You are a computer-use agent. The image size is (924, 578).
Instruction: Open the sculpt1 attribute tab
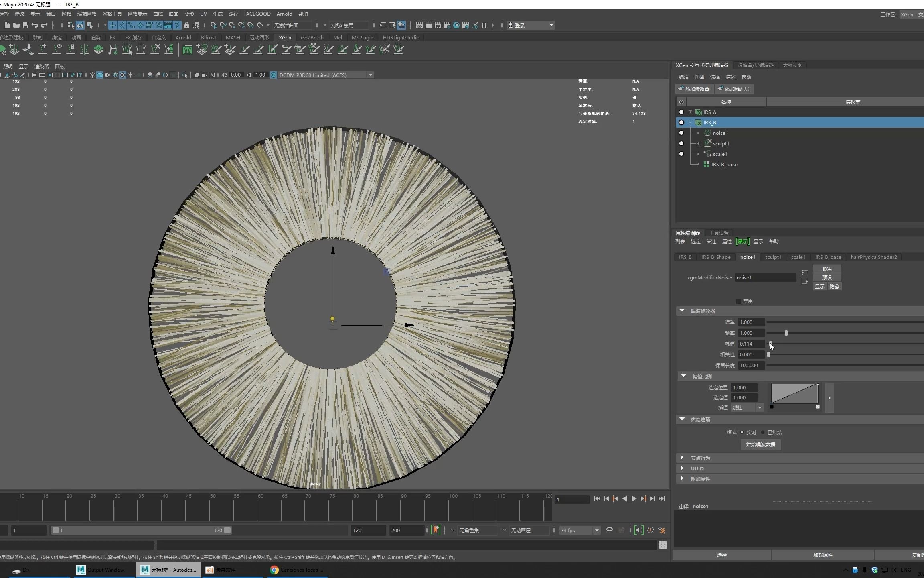773,257
